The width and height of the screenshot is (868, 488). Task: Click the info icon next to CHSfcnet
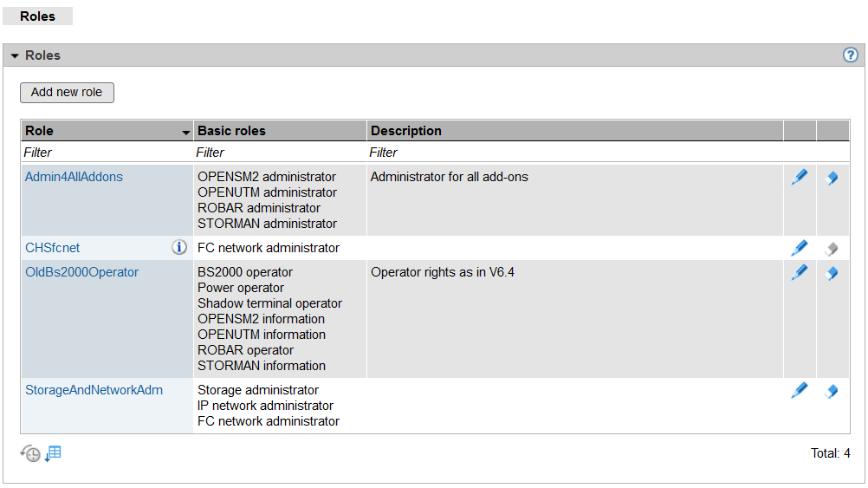point(179,248)
